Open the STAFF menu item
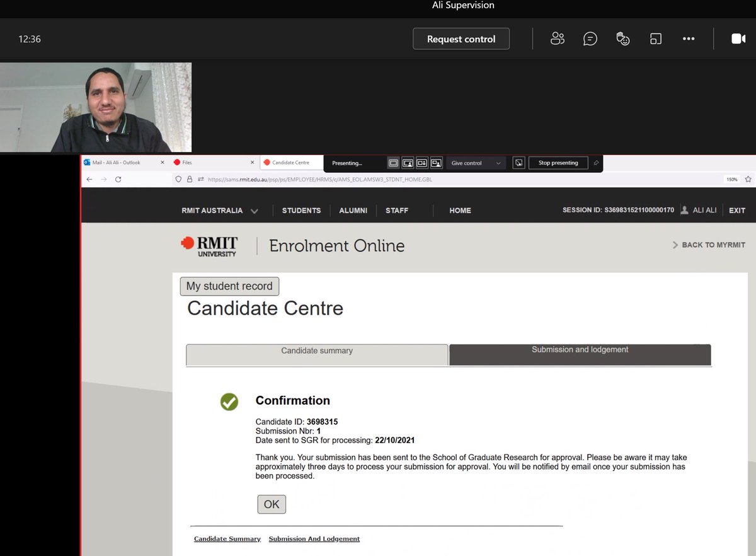756x556 pixels. 397,211
